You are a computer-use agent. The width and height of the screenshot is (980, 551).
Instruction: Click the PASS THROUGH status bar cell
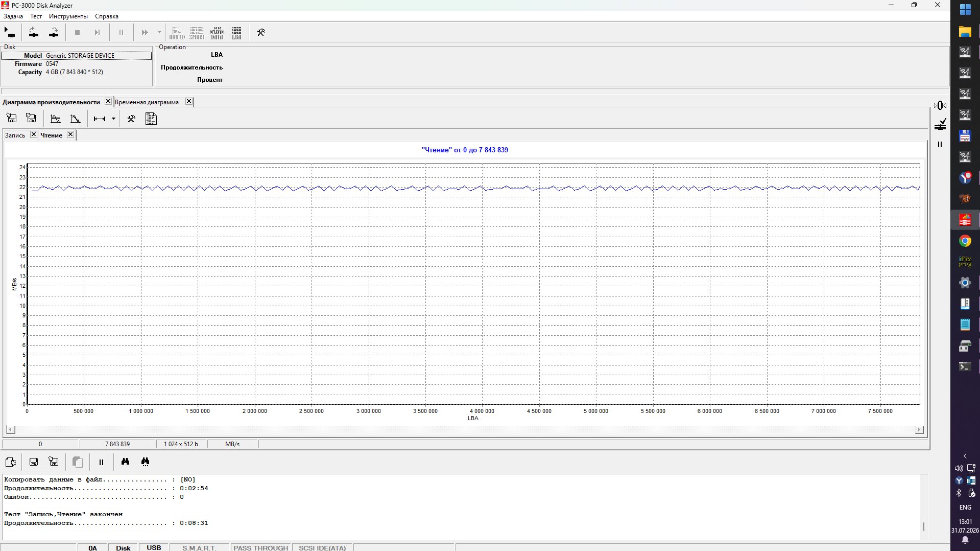pyautogui.click(x=261, y=547)
